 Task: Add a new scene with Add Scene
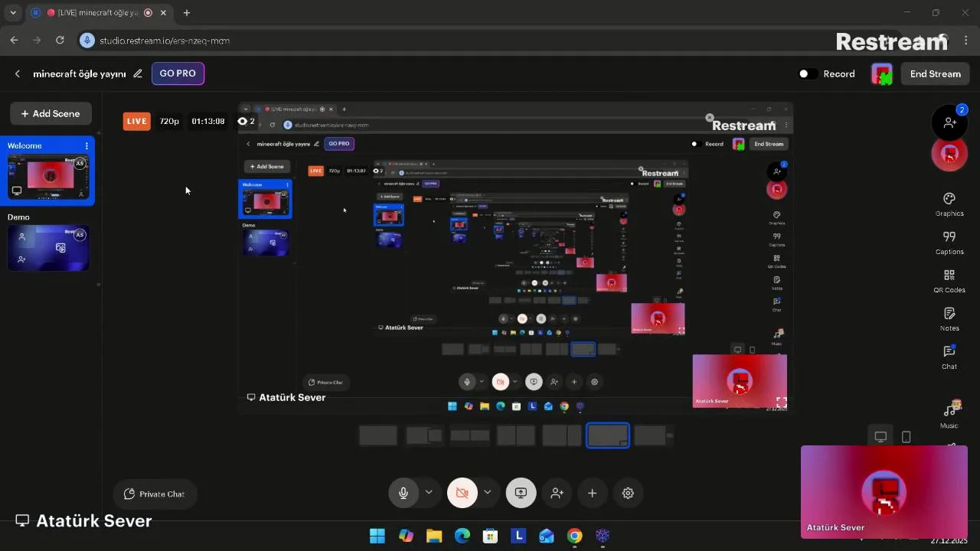51,113
